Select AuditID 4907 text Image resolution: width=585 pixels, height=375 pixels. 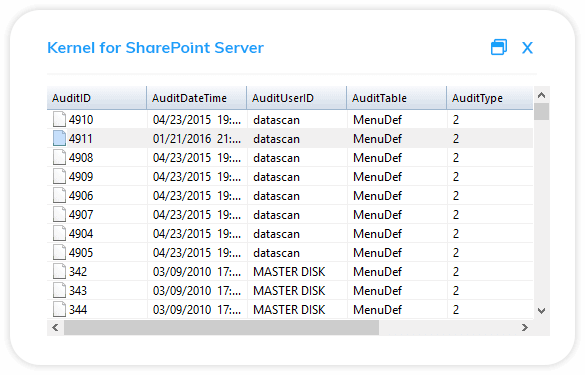coord(81,215)
